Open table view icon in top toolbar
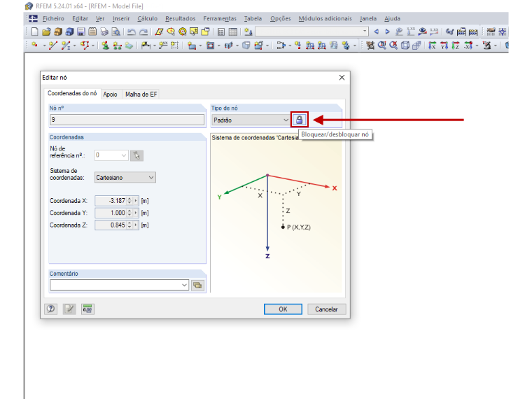Viewport: 532px width, 399px height. click(232, 32)
